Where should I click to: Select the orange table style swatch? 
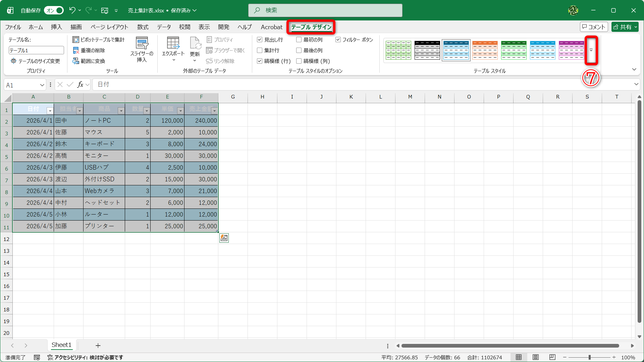485,50
